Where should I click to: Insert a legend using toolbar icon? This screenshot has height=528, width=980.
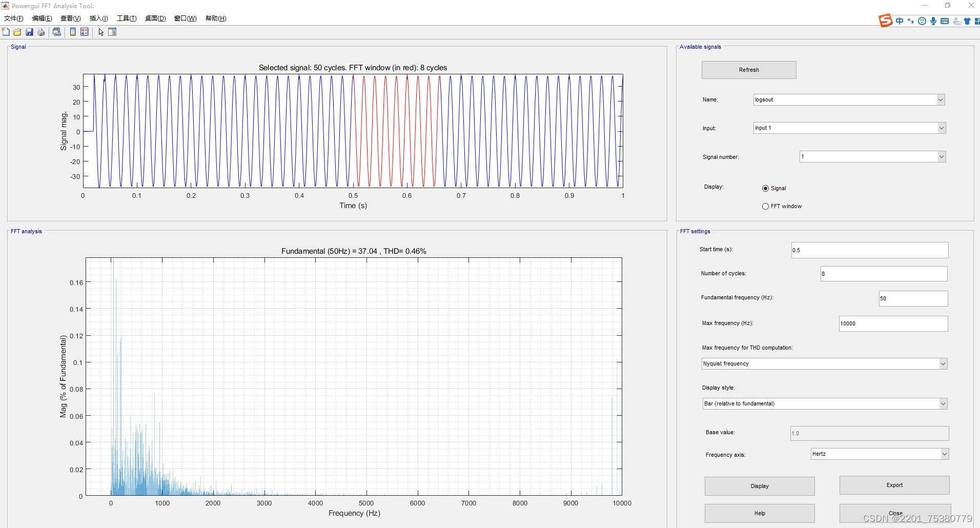[x=85, y=32]
